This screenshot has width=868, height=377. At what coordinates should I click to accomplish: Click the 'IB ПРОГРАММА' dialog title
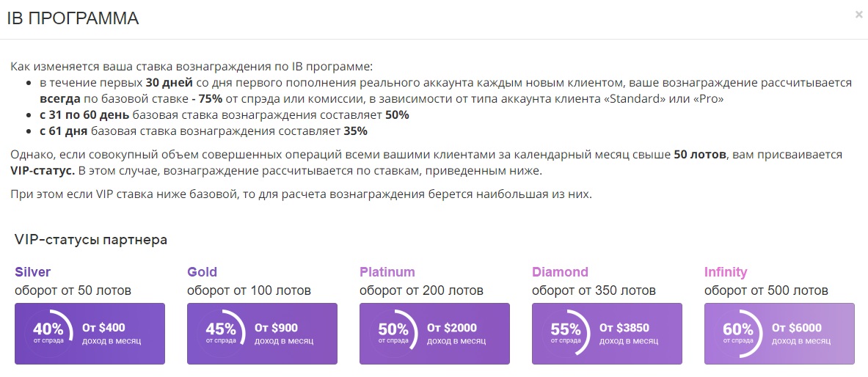point(73,19)
